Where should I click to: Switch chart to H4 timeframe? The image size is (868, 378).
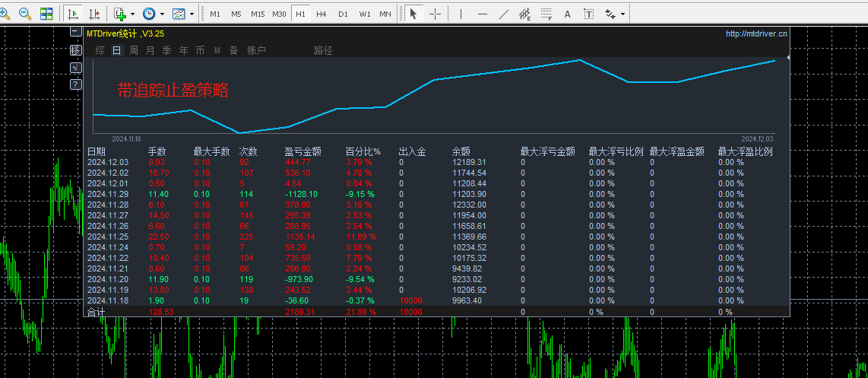pos(322,14)
